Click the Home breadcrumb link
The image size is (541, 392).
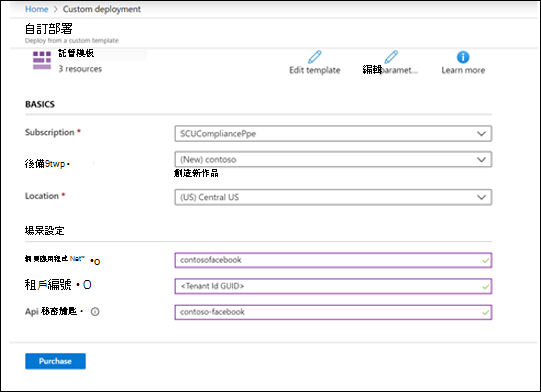coord(37,9)
